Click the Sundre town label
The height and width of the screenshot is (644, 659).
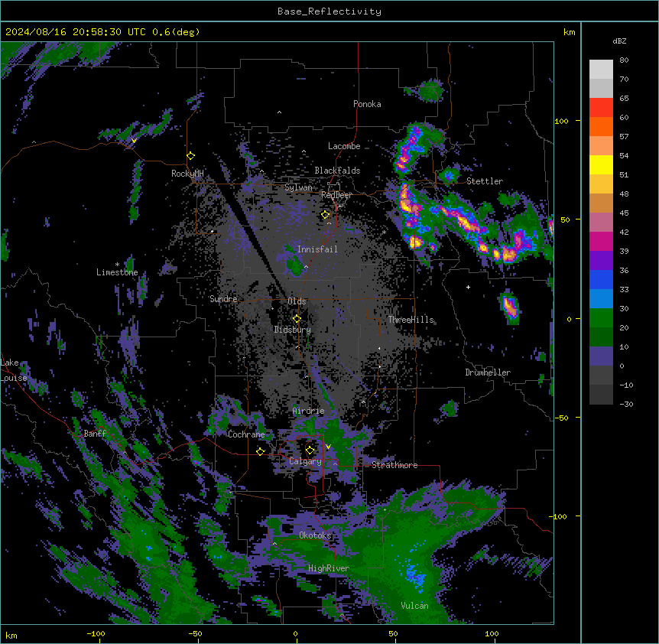(223, 299)
